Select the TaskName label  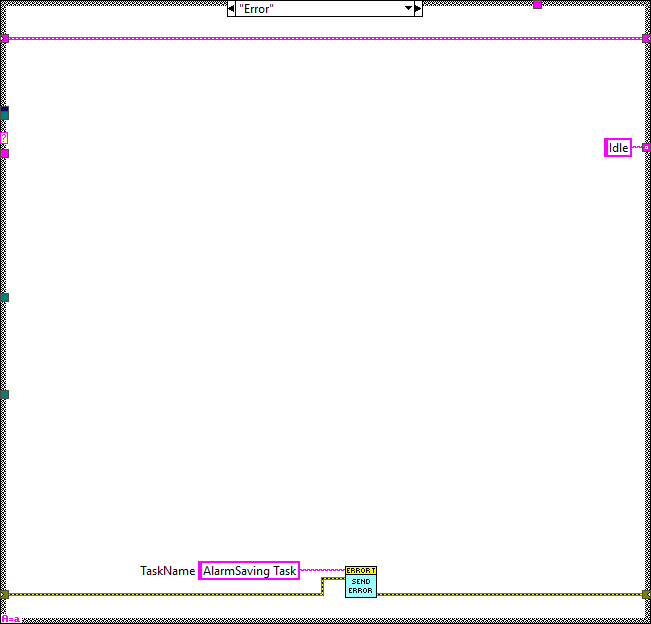click(x=167, y=571)
